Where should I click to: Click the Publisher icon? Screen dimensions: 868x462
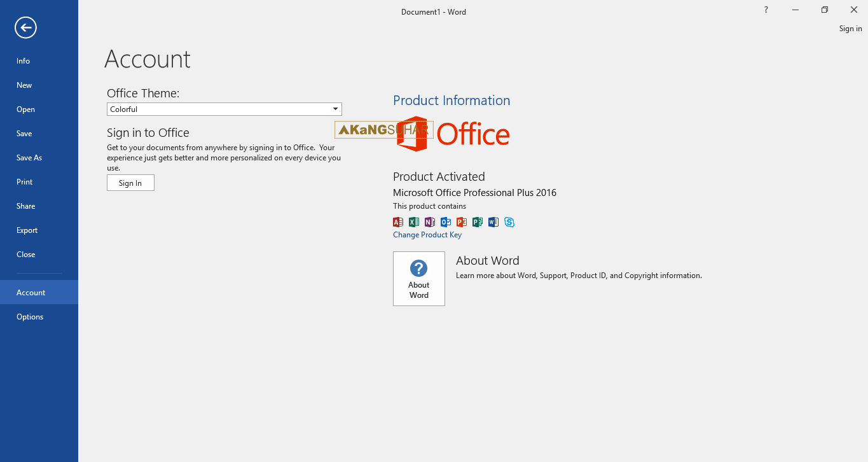click(477, 222)
